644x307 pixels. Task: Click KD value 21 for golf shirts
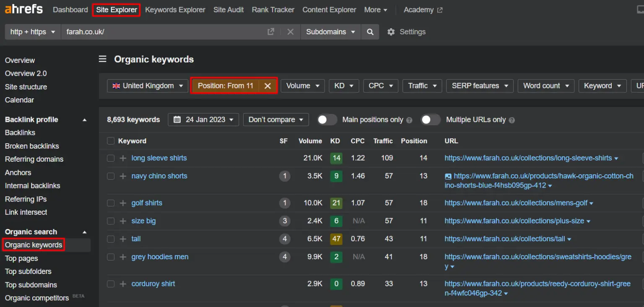pos(336,203)
